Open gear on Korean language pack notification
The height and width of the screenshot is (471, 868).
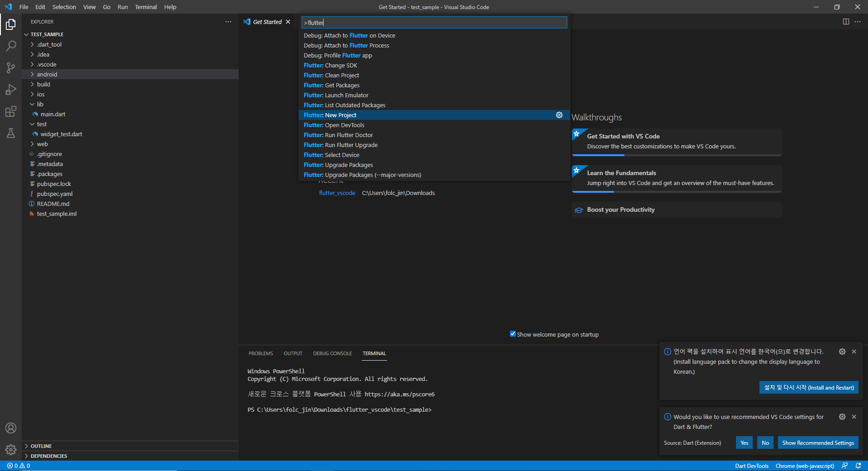(842, 352)
